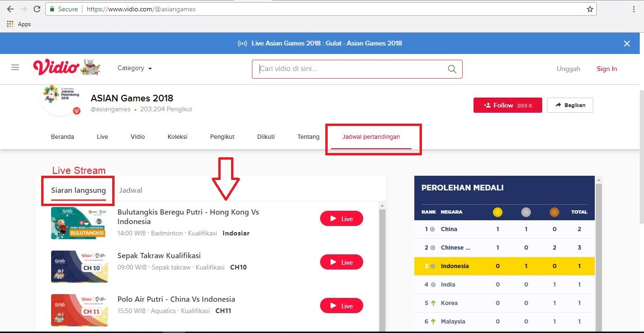Select the Siaran langsung sub-tab
The image size is (644, 333).
79,190
